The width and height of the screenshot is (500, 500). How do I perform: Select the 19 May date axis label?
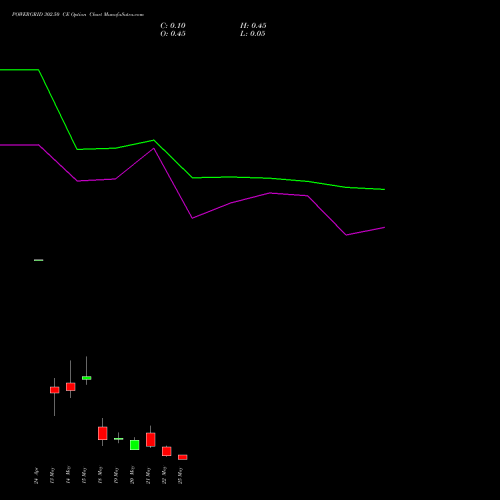(x=116, y=475)
